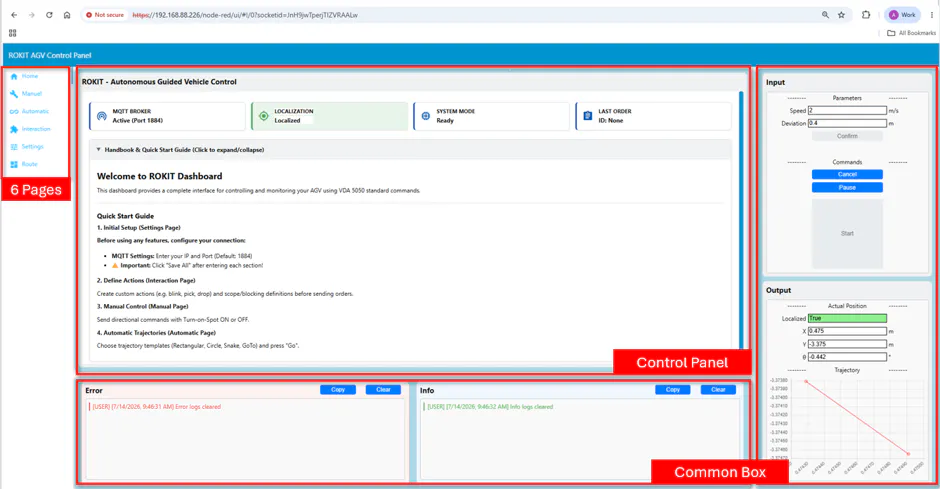Click the Speed input field
This screenshot has width=940, height=489.
coord(847,110)
